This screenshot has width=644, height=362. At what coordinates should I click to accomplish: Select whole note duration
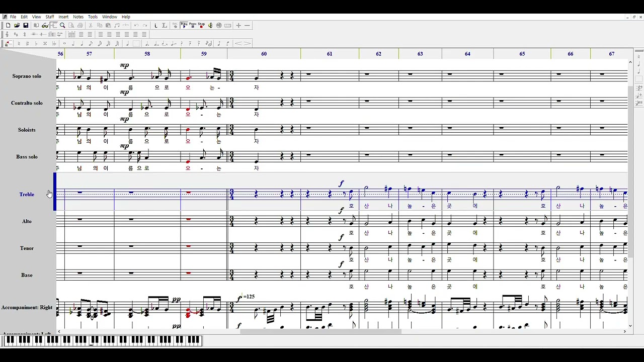64,43
